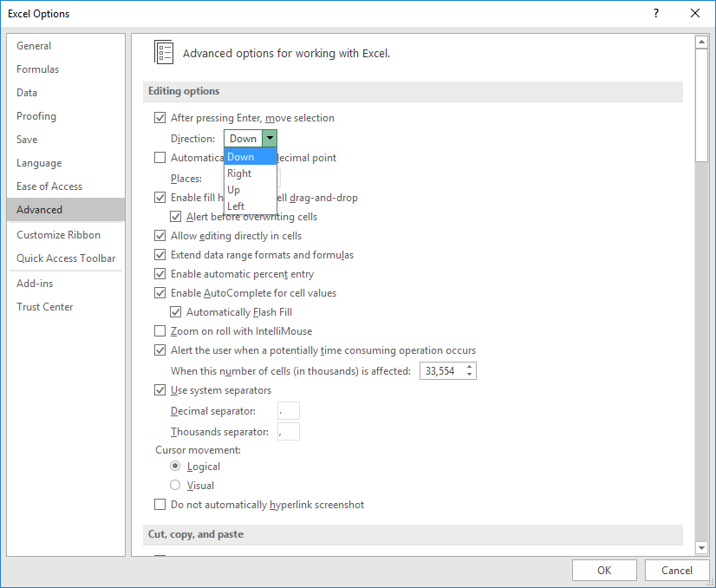Viewport: 716px width, 588px height.
Task: Open the Help question mark button
Action: click(655, 13)
